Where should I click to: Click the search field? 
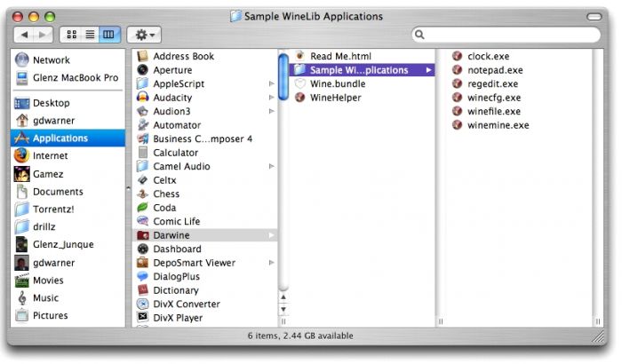[x=506, y=35]
